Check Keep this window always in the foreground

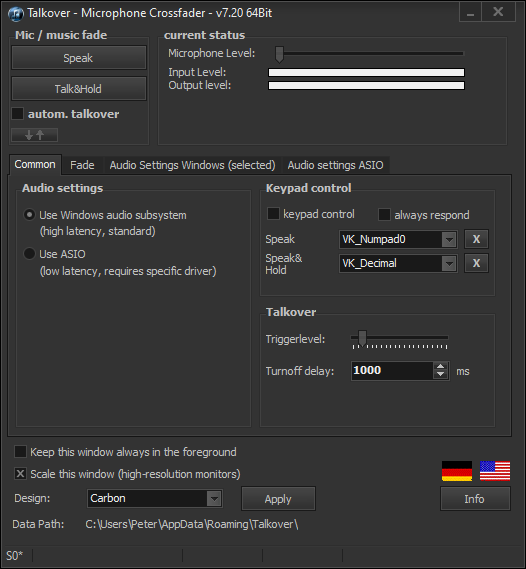[x=20, y=452]
